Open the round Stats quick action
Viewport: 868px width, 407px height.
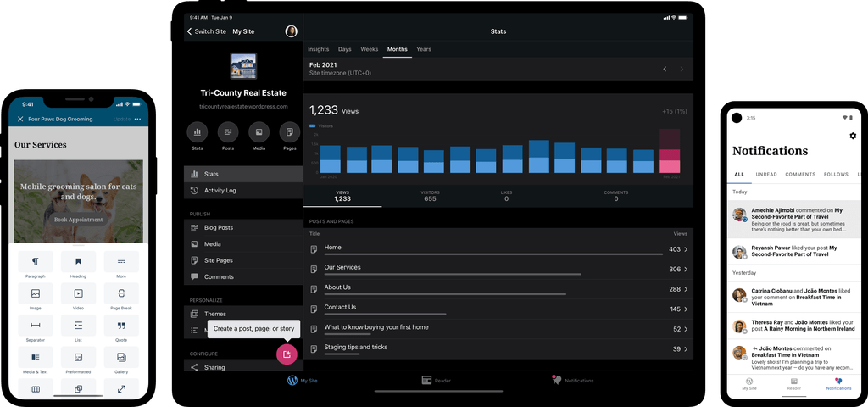point(197,132)
